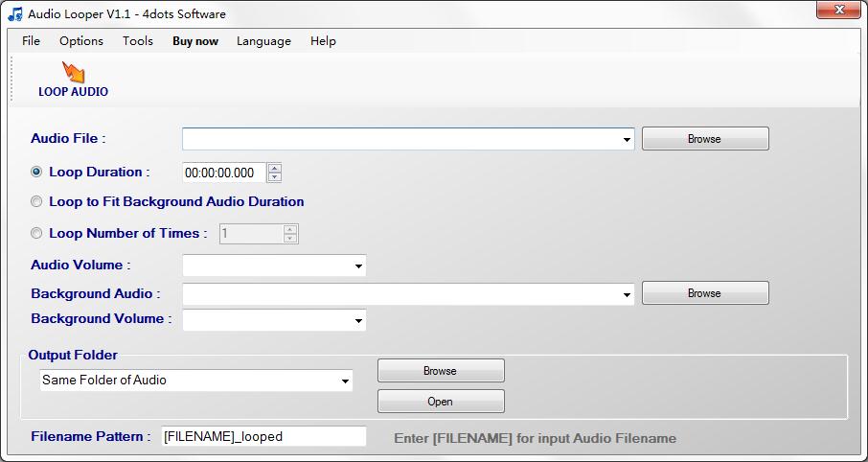Browse for the Background Audio file
Image resolution: width=868 pixels, height=462 pixels.
704,293
